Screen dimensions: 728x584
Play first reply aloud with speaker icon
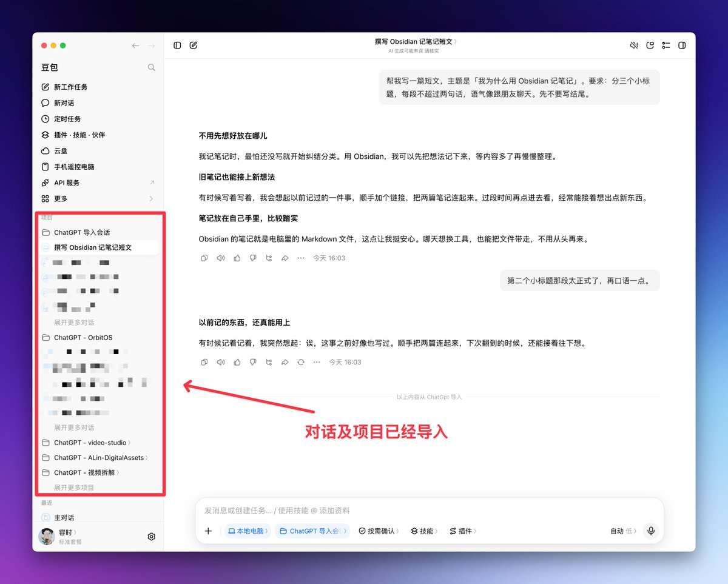(x=221, y=258)
